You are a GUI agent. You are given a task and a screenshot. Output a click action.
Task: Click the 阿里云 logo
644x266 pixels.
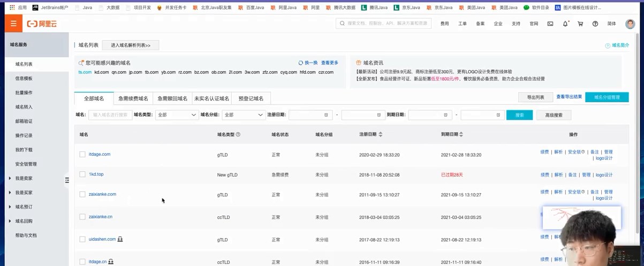pos(42,24)
